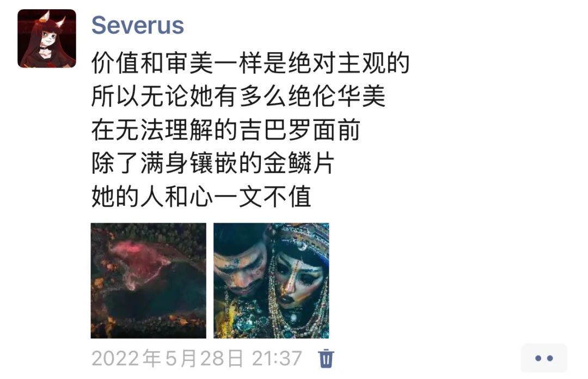Click the words 绝对主观的 in the first line

(349, 63)
